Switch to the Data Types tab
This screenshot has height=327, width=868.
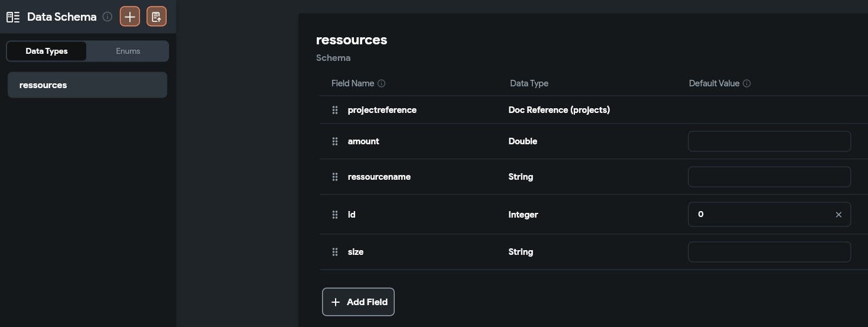[x=47, y=51]
